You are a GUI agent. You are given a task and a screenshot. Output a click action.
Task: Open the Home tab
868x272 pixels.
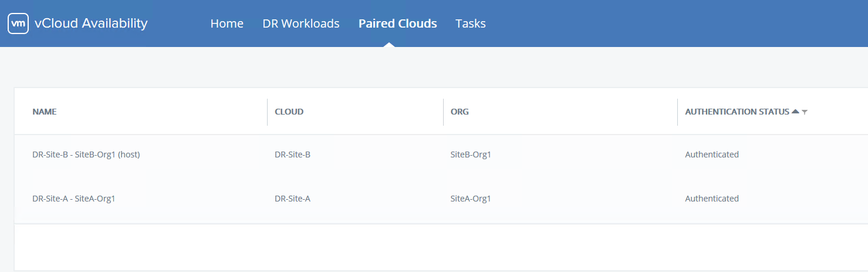click(227, 23)
